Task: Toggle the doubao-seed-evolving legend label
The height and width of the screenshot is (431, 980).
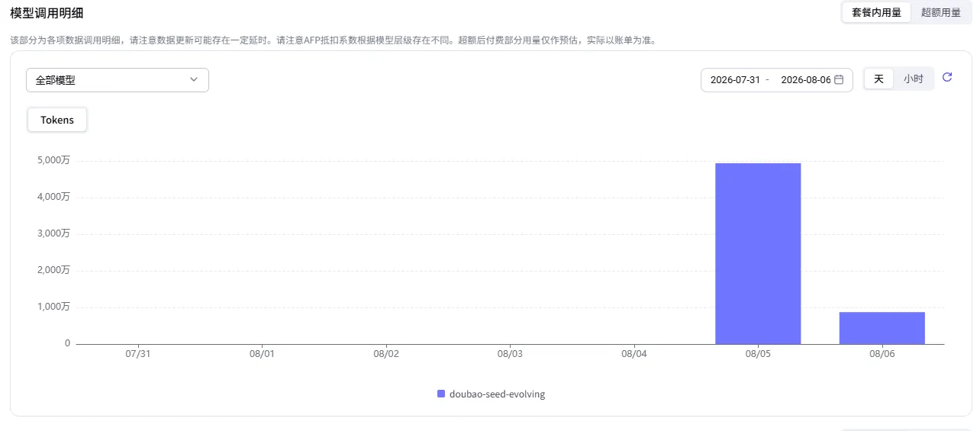Action: 497,394
